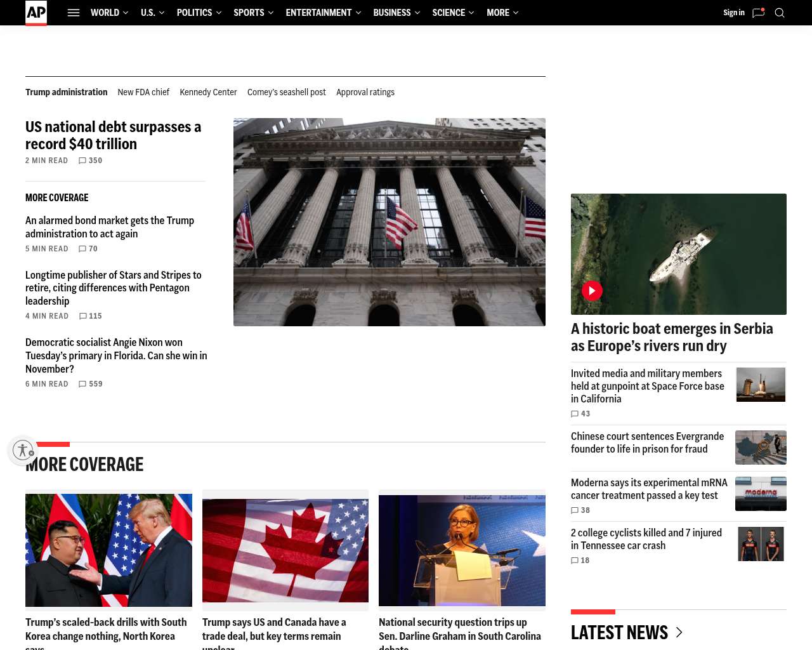812x650 pixels.
Task: Click the Moderna sign thumbnail
Action: [x=761, y=494]
